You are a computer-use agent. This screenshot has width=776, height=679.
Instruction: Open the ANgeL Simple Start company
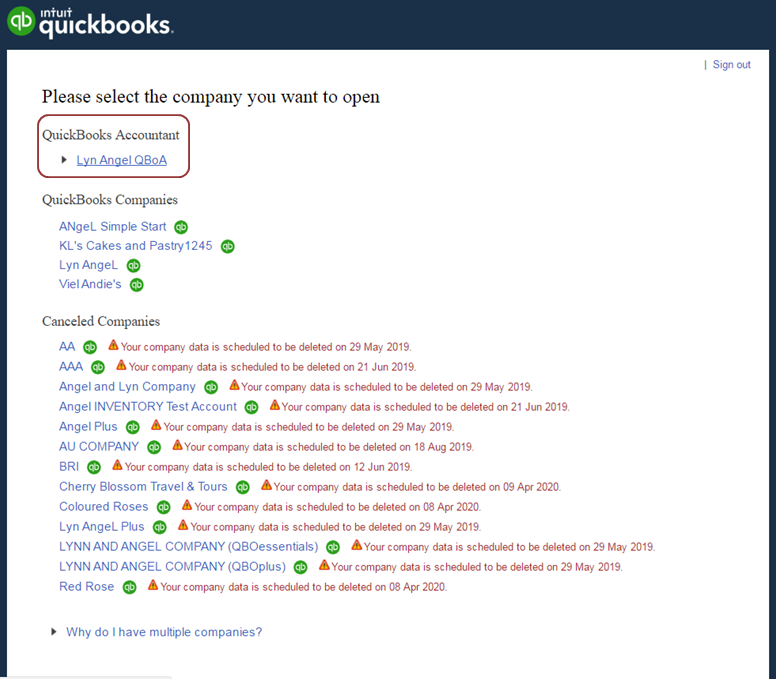[112, 227]
